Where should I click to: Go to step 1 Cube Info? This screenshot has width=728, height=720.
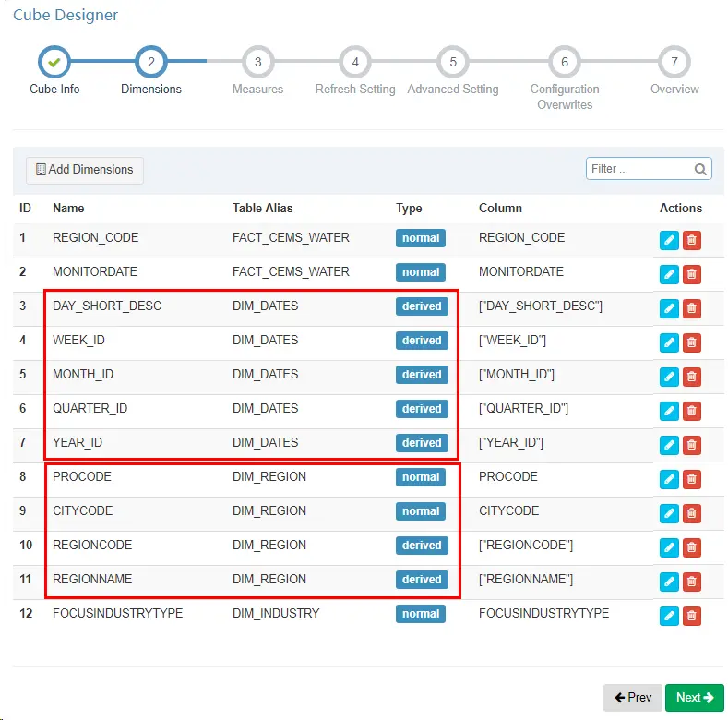click(x=54, y=62)
